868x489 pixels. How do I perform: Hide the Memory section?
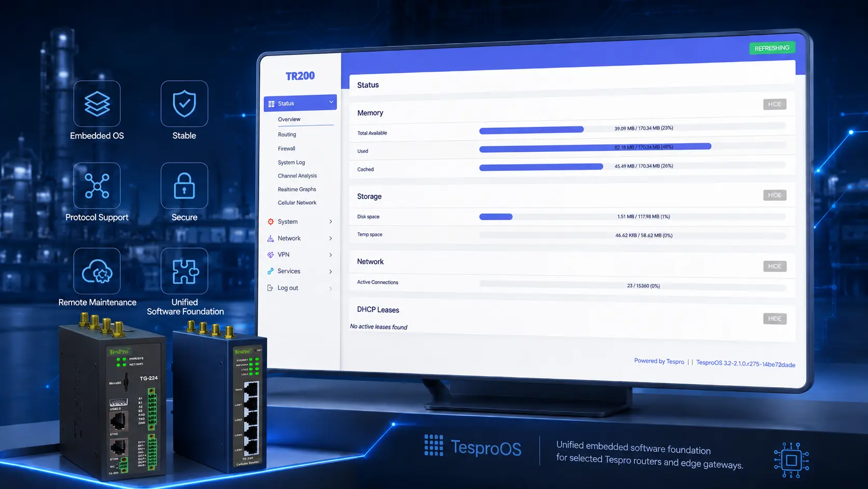pyautogui.click(x=775, y=104)
